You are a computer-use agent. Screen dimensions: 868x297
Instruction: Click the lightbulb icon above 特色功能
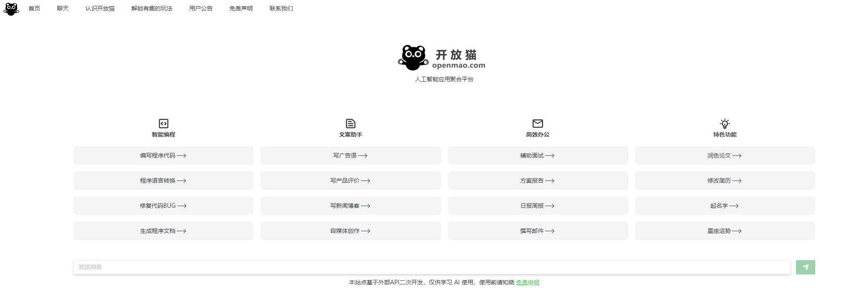pos(724,123)
